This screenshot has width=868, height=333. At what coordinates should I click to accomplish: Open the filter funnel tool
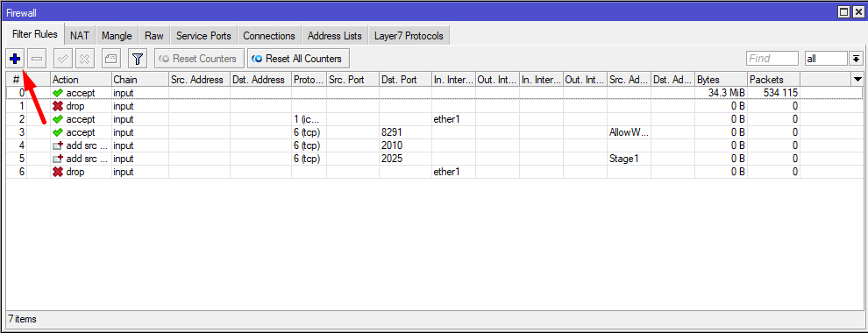pyautogui.click(x=137, y=58)
